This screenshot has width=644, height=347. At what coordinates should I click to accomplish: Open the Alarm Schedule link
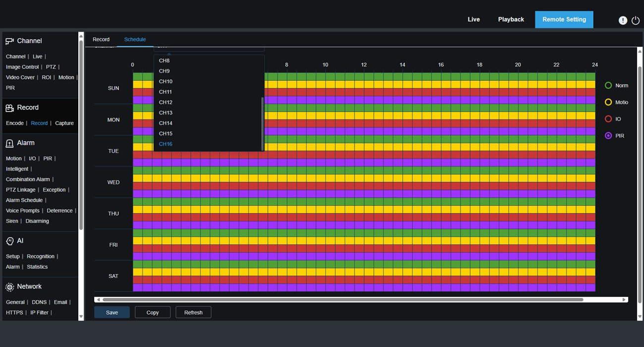24,200
